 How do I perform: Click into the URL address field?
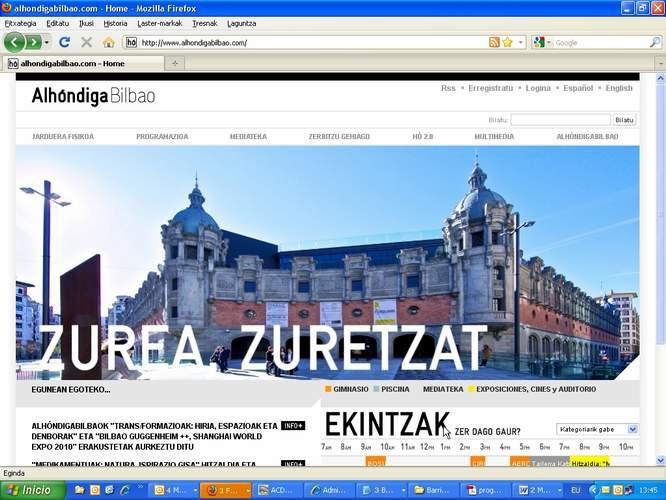(312, 42)
